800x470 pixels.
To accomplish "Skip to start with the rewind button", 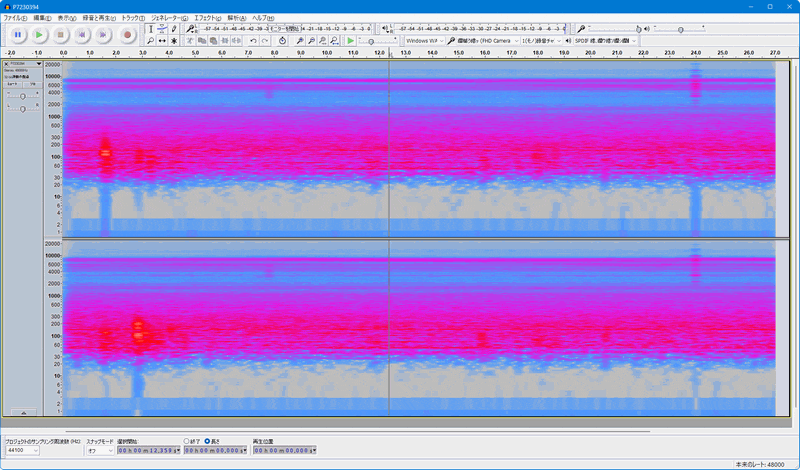I will [x=82, y=35].
